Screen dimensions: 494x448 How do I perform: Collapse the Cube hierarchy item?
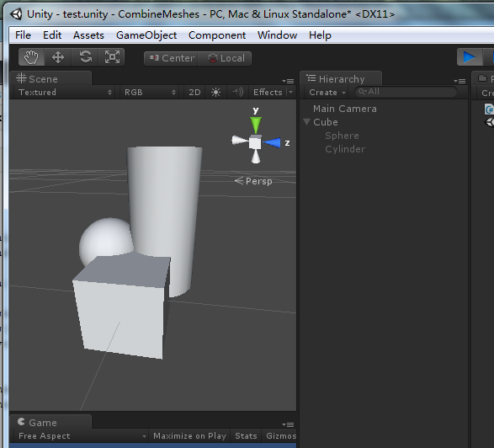pyautogui.click(x=306, y=122)
